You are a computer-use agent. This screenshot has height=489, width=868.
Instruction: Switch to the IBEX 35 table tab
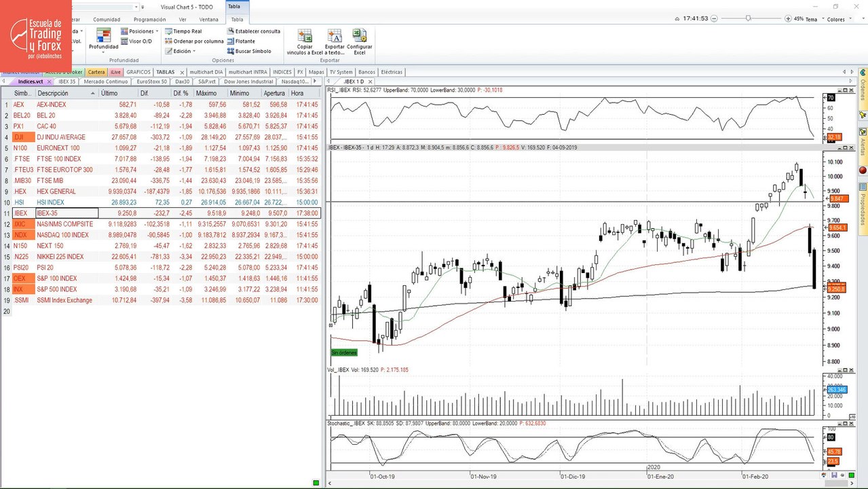pyautogui.click(x=67, y=81)
